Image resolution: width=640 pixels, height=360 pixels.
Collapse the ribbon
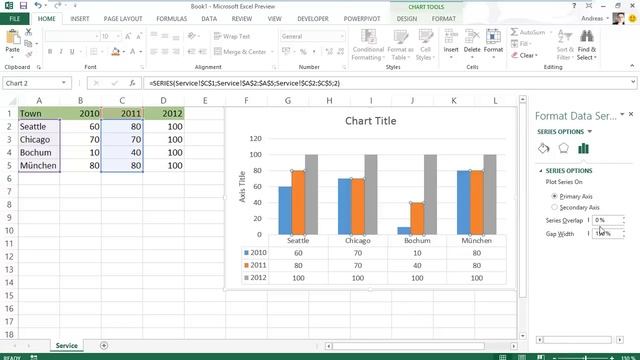point(632,66)
